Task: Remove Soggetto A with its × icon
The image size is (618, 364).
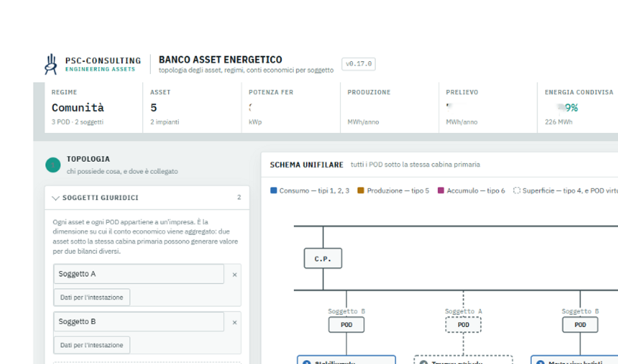Action: [x=235, y=275]
